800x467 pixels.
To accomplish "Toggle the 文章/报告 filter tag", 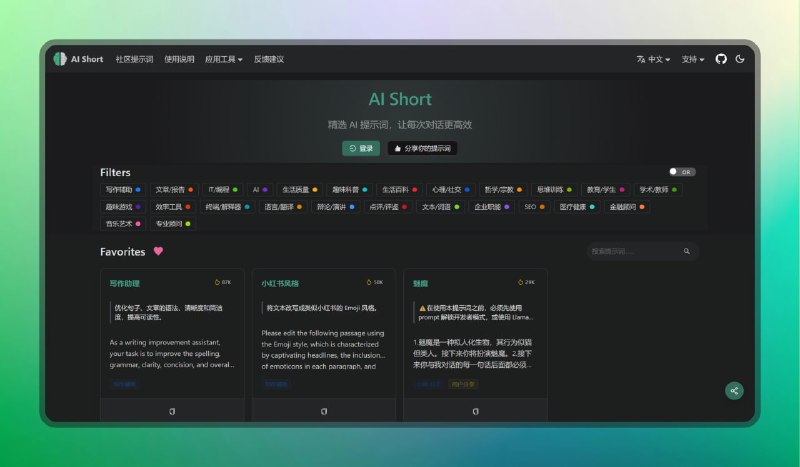I will pos(174,190).
